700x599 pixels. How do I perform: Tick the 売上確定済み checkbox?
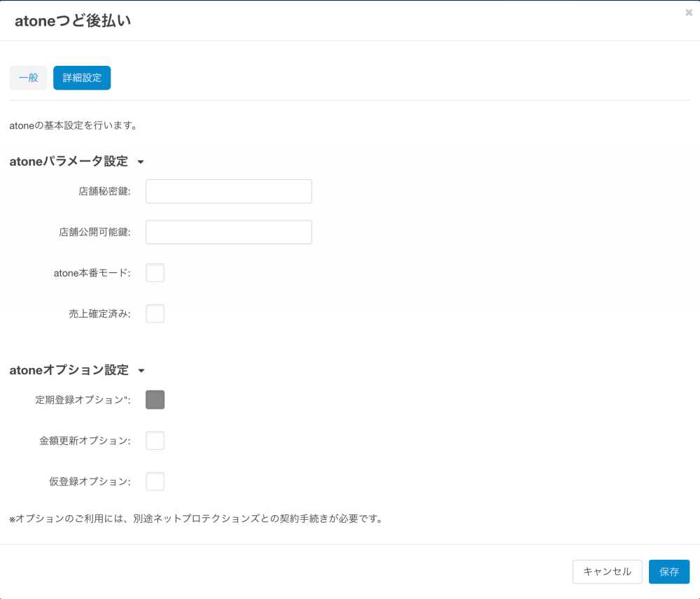pyautogui.click(x=155, y=313)
